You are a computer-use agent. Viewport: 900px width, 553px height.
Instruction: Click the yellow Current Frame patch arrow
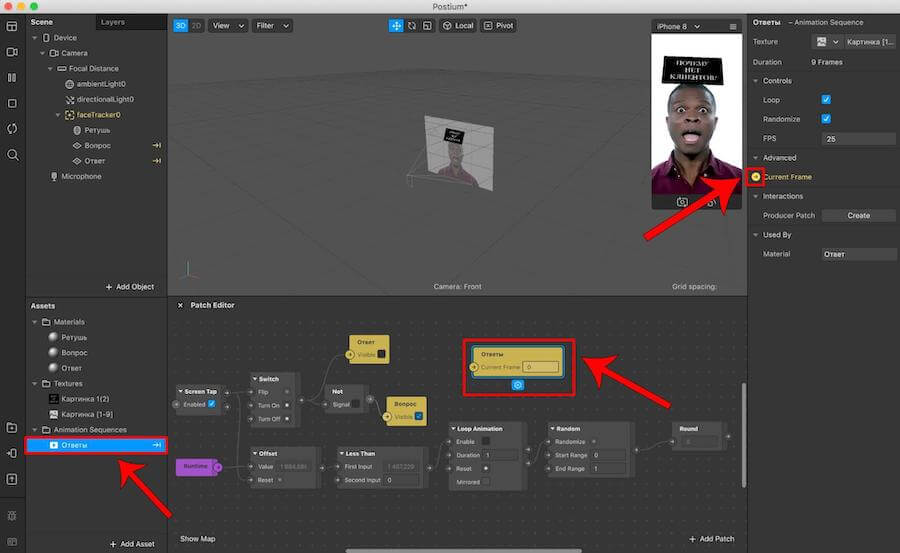pyautogui.click(x=756, y=177)
